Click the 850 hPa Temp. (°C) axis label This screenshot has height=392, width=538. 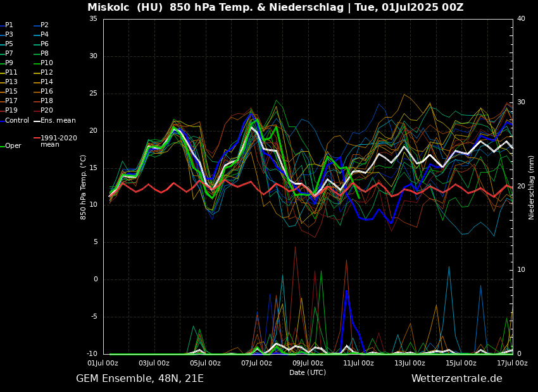coord(84,187)
